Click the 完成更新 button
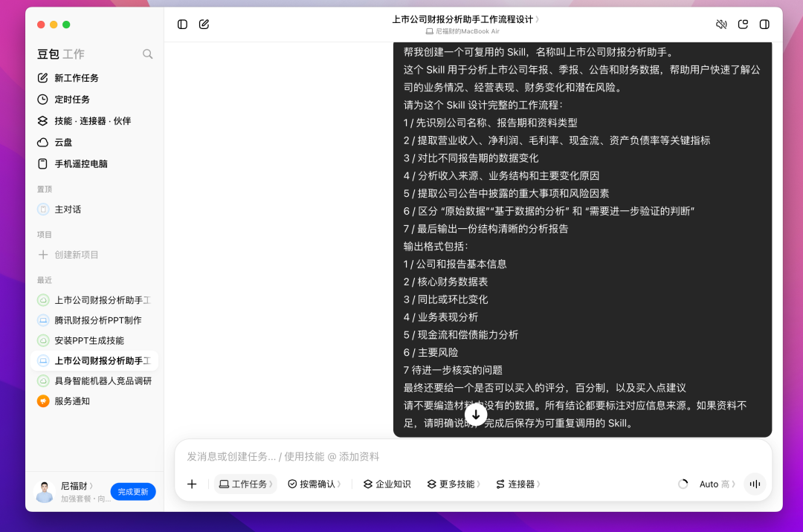The width and height of the screenshot is (803, 532). (x=133, y=492)
